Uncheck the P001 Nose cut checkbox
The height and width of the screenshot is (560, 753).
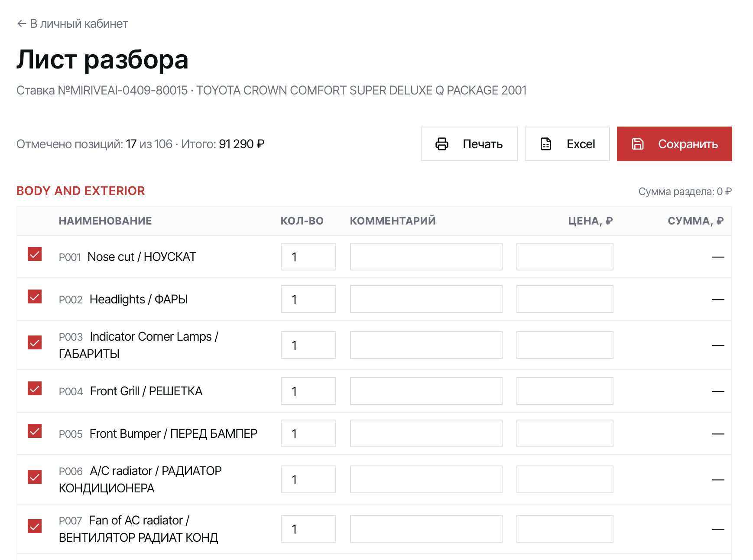35,254
